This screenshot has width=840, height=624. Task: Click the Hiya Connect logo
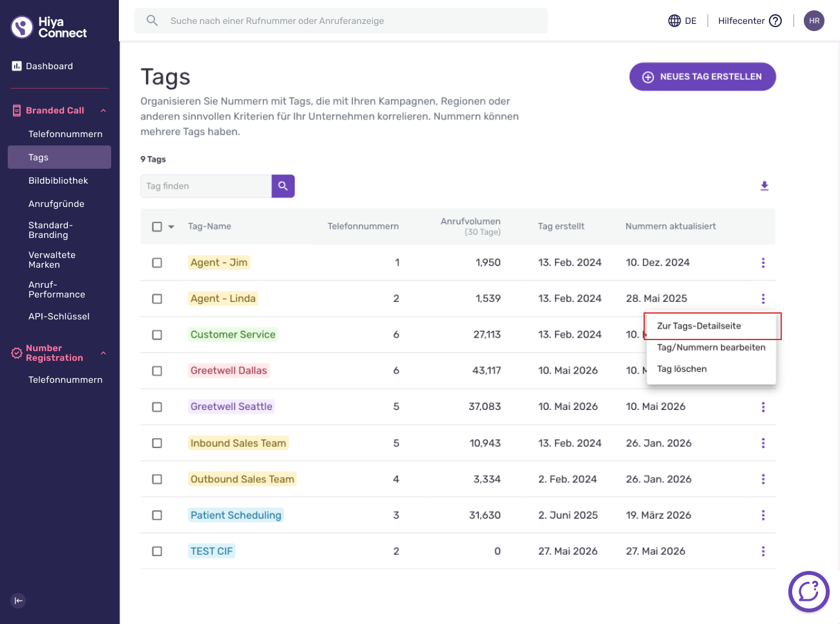(49, 27)
